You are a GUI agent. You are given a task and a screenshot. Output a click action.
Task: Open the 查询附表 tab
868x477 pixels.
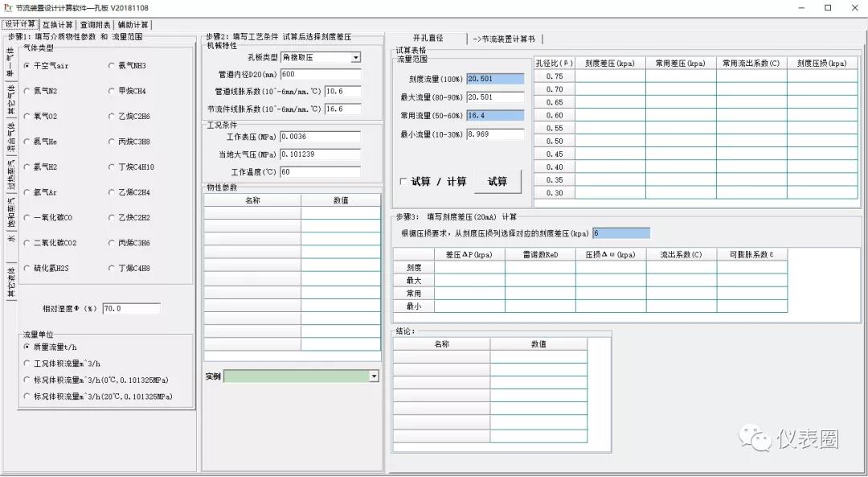point(95,24)
